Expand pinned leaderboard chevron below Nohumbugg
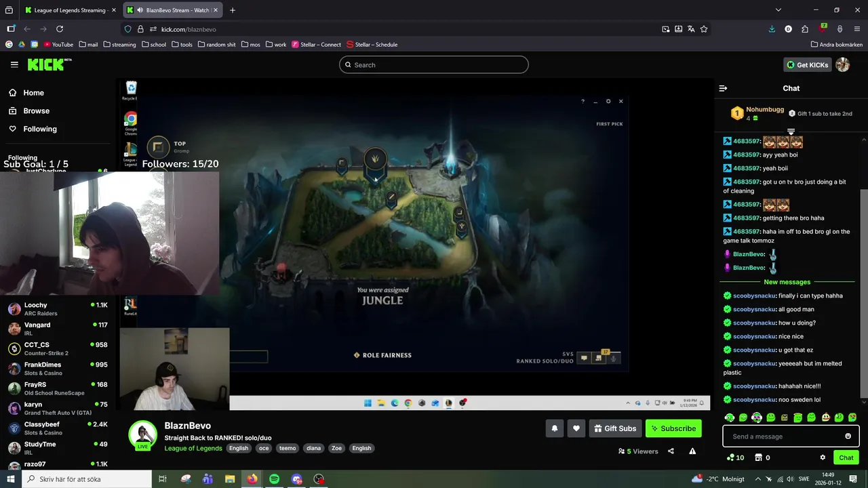The height and width of the screenshot is (488, 868). pos(791,131)
